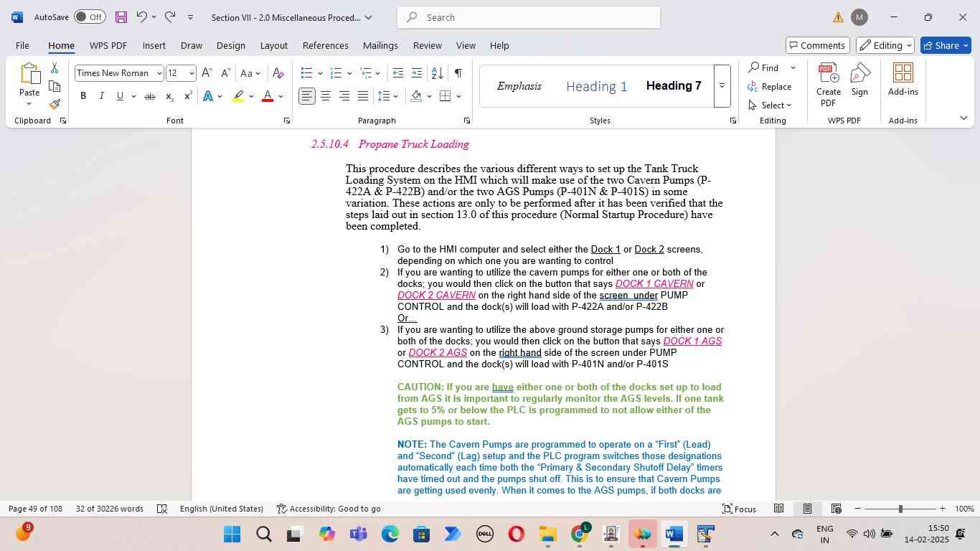Screen dimensions: 980x551
Task: Toggle Bold formatting
Action: 83,96
